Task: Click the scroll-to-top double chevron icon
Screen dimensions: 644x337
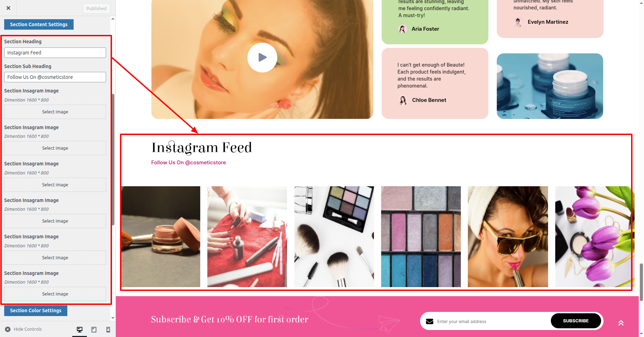Action: click(x=621, y=323)
